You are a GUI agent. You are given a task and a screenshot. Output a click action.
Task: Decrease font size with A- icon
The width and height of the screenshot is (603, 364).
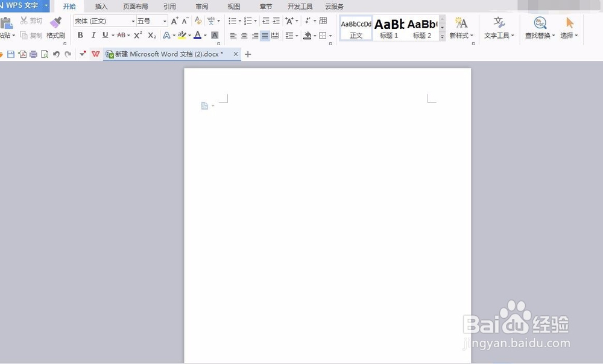(x=185, y=20)
